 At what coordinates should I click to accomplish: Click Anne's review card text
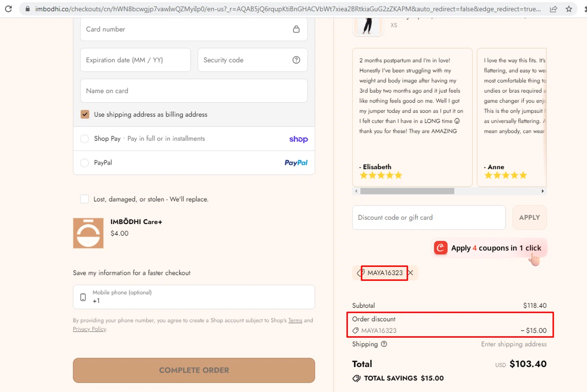pos(515,96)
